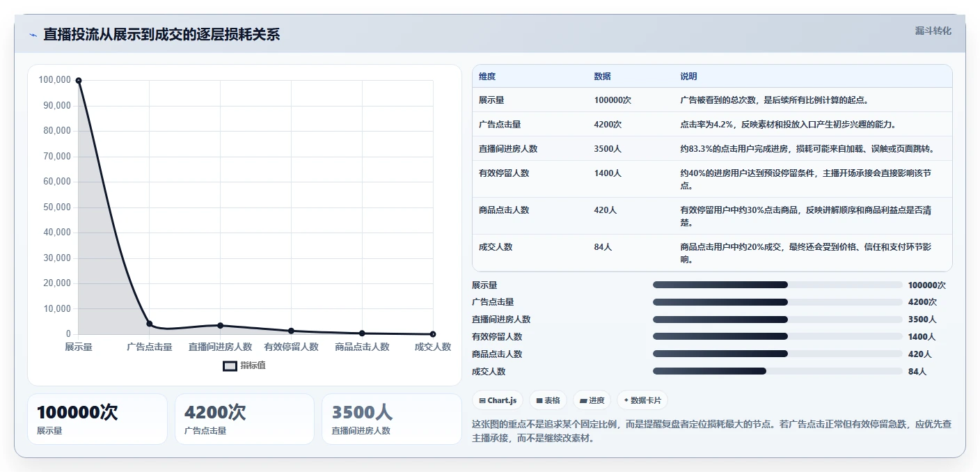Click the 商品点击人数 progress bar
Image resolution: width=980 pixels, height=472 pixels.
coord(777,354)
